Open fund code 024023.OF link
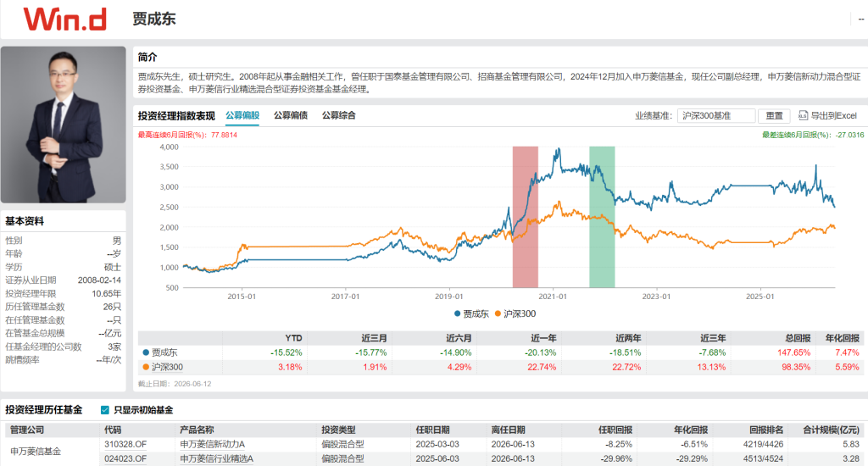The height and width of the screenshot is (466, 868). pyautogui.click(x=125, y=458)
